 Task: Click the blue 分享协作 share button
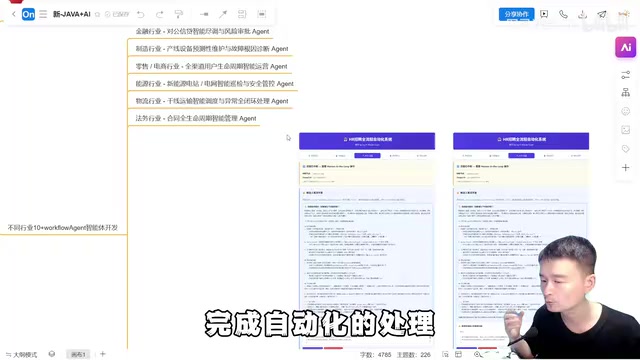(516, 14)
